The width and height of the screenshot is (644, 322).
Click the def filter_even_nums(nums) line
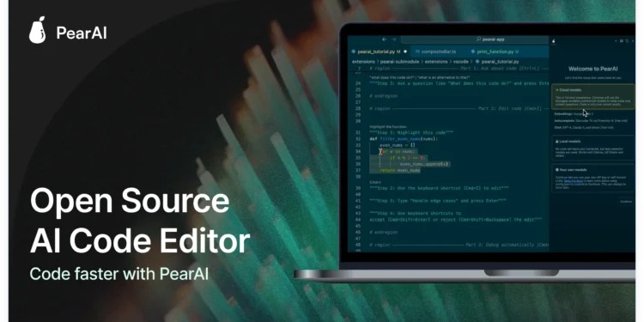click(404, 139)
